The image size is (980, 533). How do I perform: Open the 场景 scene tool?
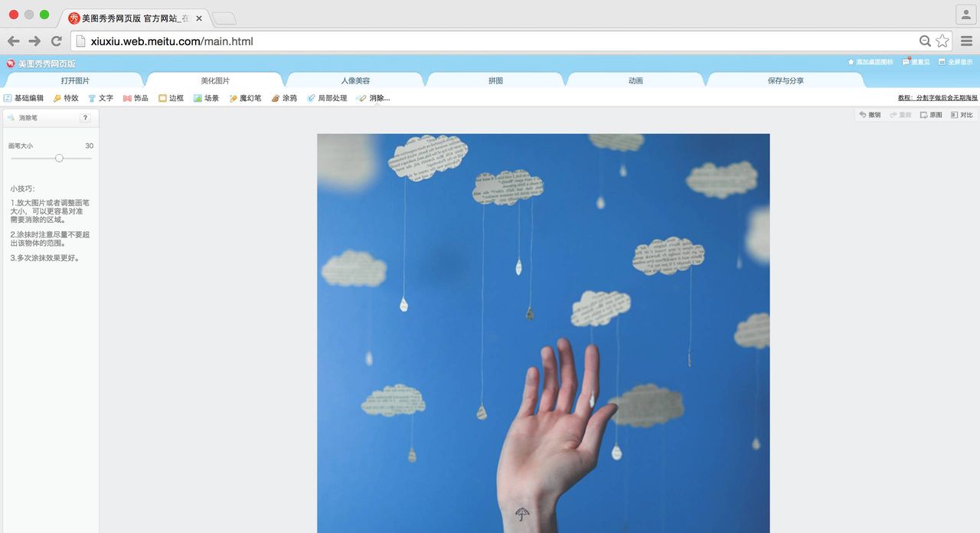[206, 98]
